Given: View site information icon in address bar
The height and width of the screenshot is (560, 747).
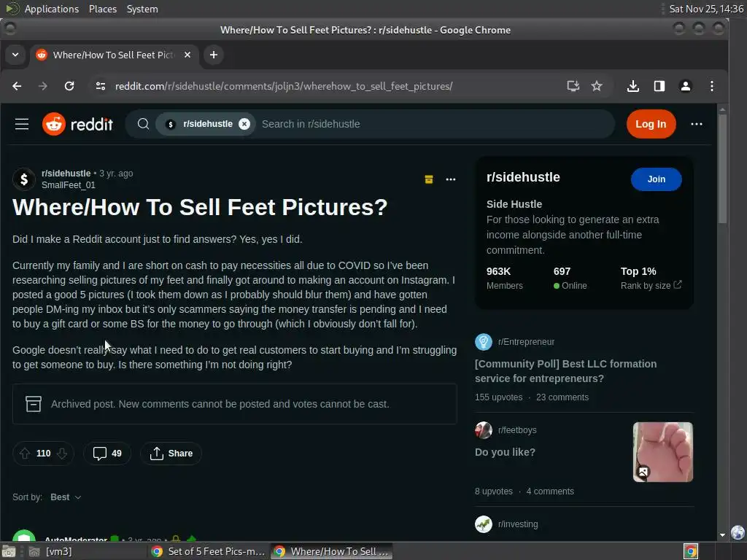Looking at the screenshot, I should [101, 86].
